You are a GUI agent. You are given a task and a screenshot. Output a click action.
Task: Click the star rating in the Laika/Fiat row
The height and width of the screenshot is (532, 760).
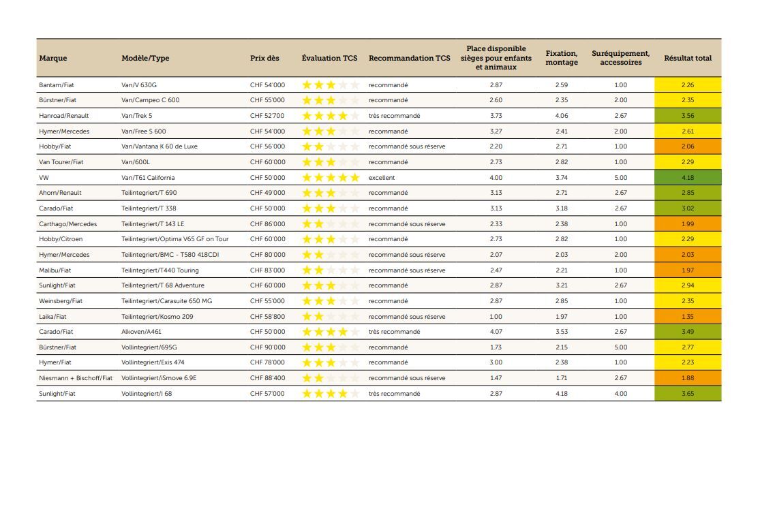(331, 316)
